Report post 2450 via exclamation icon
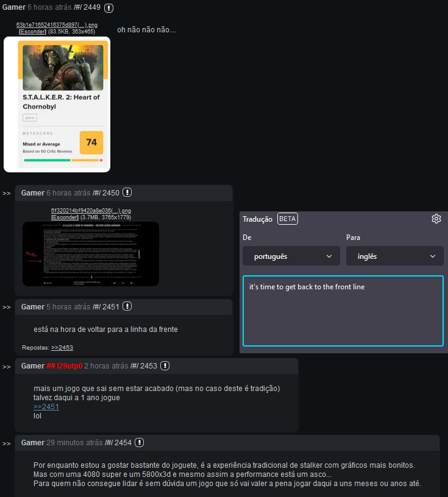This screenshot has height=497, width=448. tap(127, 192)
